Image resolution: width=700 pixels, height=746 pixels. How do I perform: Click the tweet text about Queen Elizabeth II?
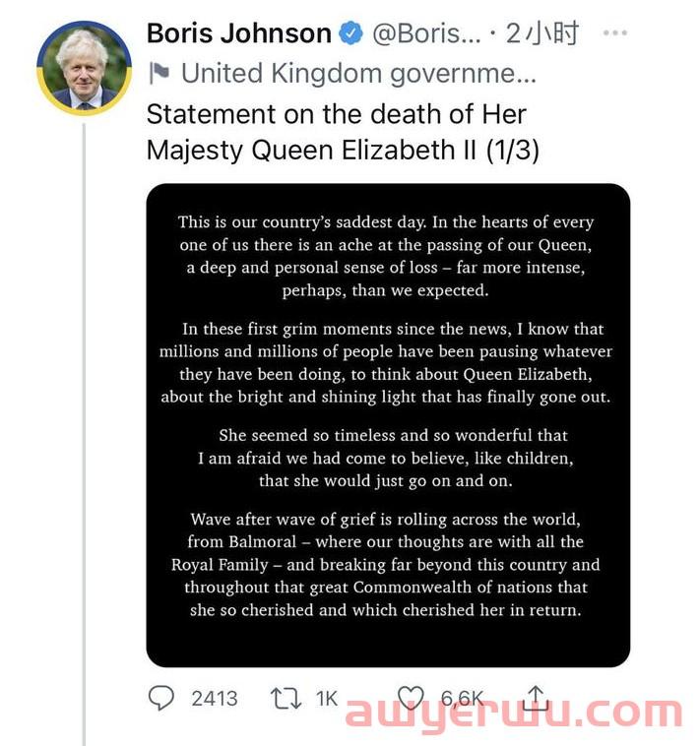(x=343, y=132)
